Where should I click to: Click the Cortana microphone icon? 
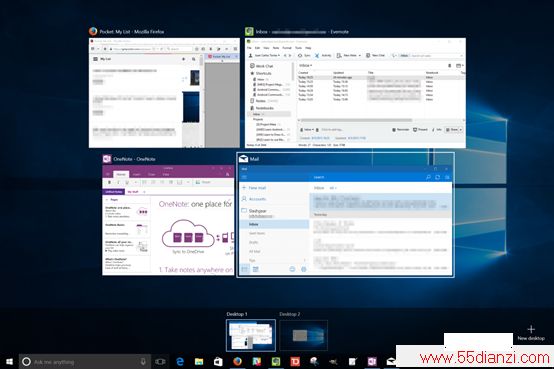coord(143,362)
